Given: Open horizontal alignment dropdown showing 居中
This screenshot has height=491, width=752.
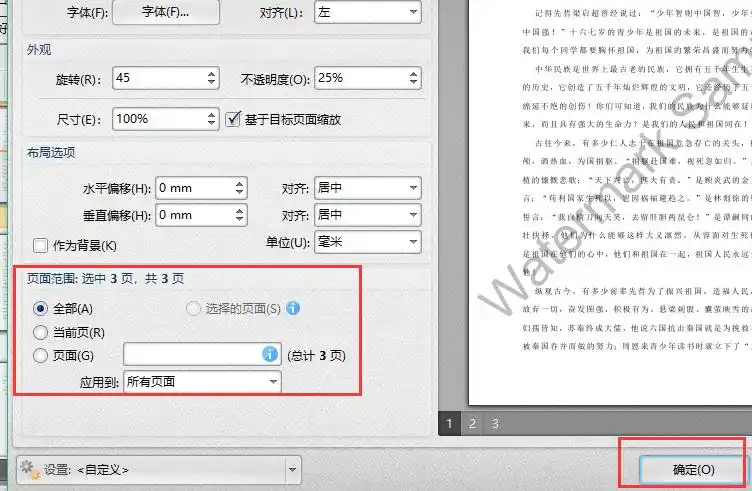Looking at the screenshot, I should [x=368, y=188].
